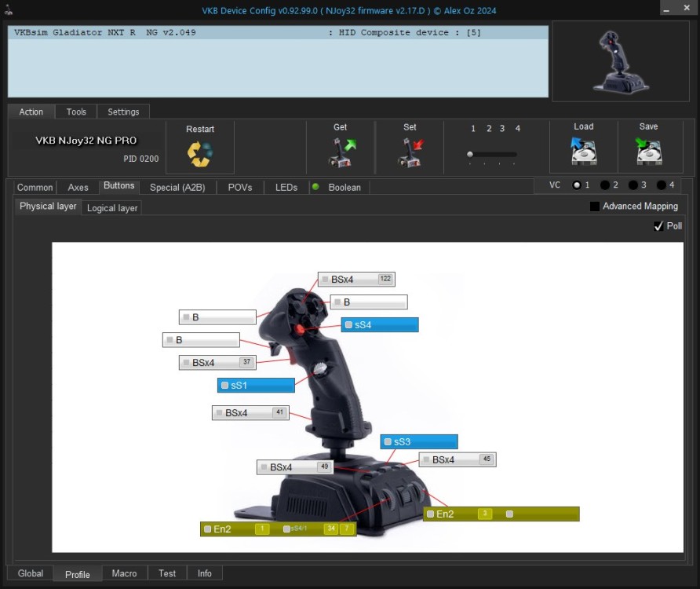Click the Get joystick icon
The width and height of the screenshot is (700, 589).
(342, 152)
